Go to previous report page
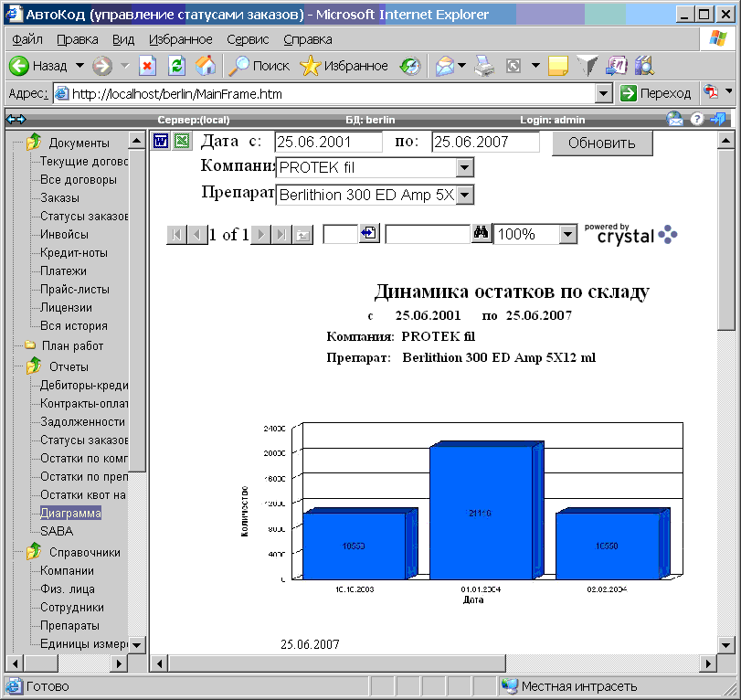The width and height of the screenshot is (741, 700). click(x=197, y=235)
